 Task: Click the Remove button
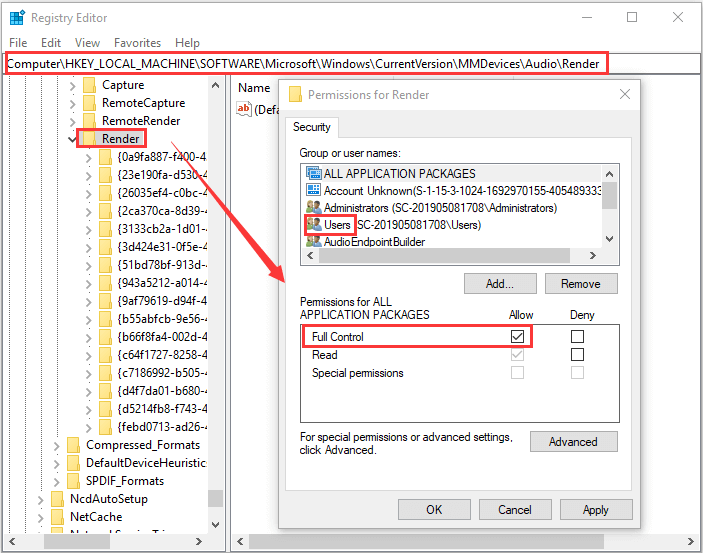point(581,283)
